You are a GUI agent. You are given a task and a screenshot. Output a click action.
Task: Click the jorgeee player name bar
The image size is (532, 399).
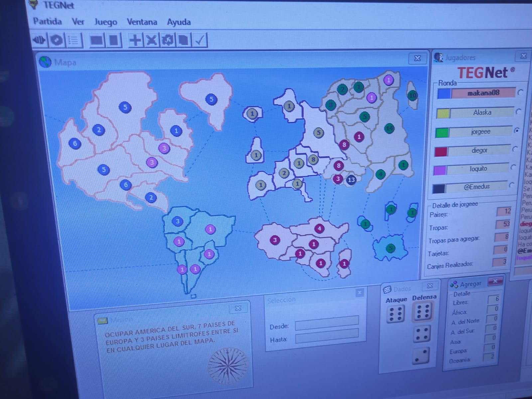(480, 132)
